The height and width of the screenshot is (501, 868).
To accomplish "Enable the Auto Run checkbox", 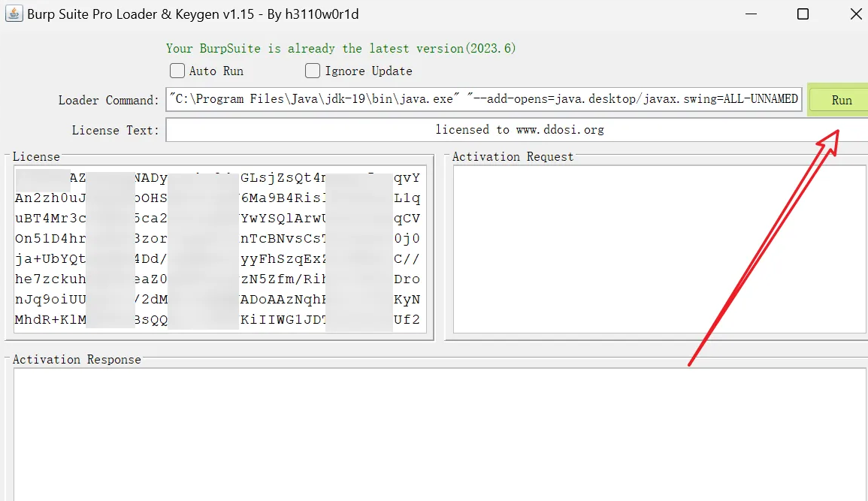I will coord(177,71).
